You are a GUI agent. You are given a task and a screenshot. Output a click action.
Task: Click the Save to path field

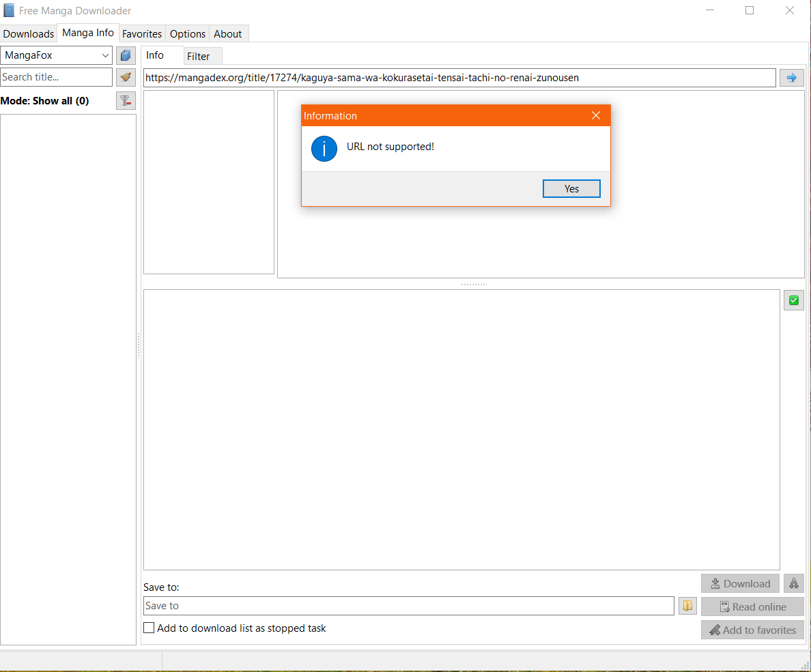tap(409, 606)
